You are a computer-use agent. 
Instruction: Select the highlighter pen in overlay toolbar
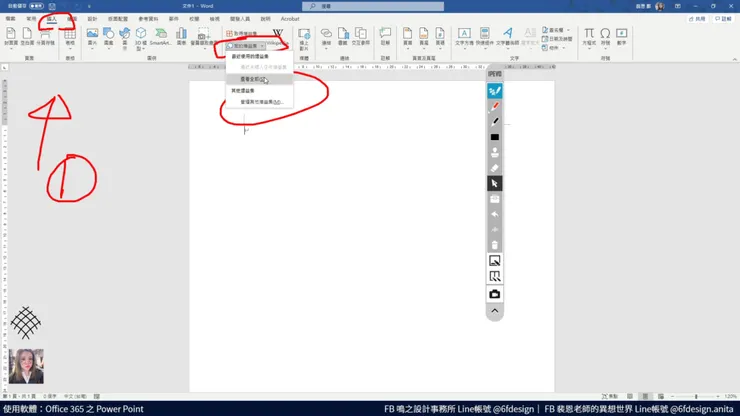(x=495, y=91)
